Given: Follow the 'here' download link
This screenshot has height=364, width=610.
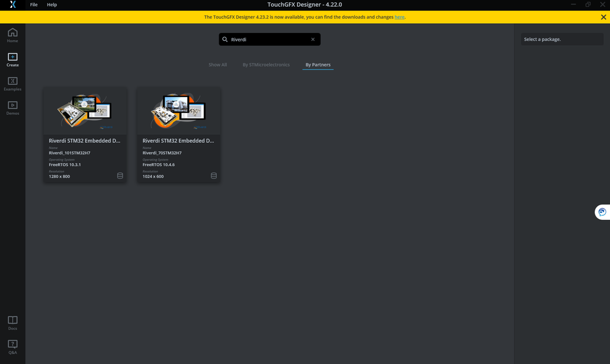Looking at the screenshot, I should pyautogui.click(x=399, y=17).
